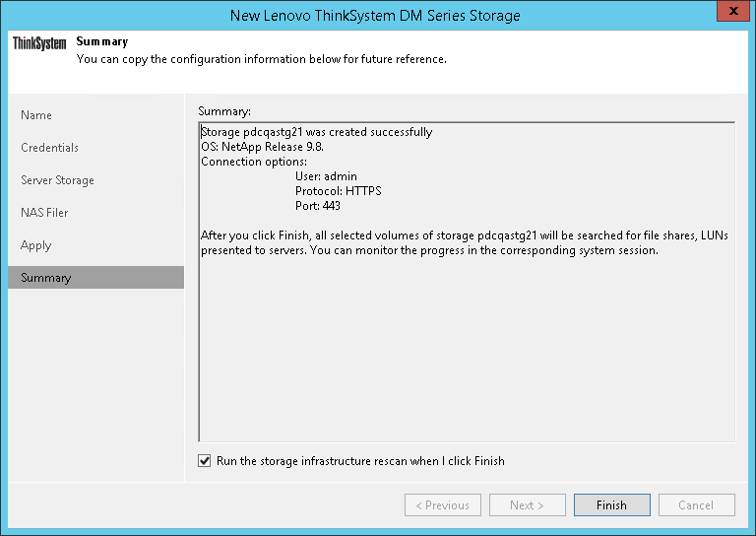756x536 pixels.
Task: Click the ThinkSystem logo in the header
Action: coord(39,44)
